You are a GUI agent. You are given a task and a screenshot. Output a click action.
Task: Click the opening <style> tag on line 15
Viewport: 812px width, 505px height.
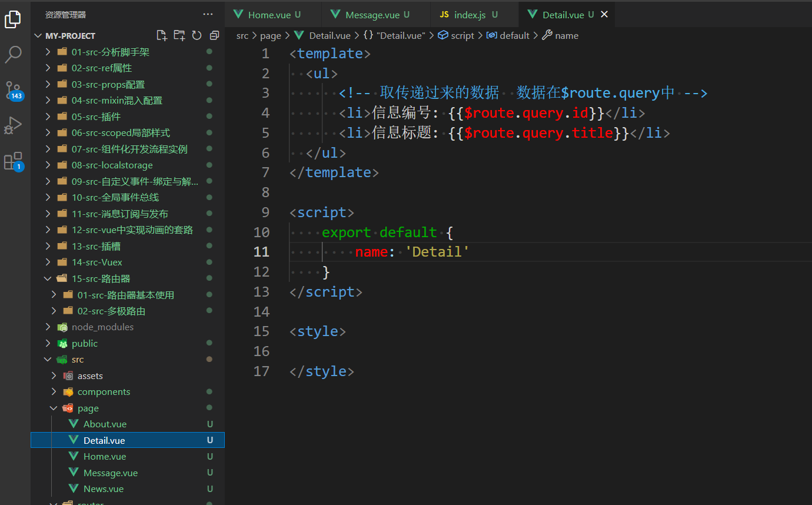[318, 331]
